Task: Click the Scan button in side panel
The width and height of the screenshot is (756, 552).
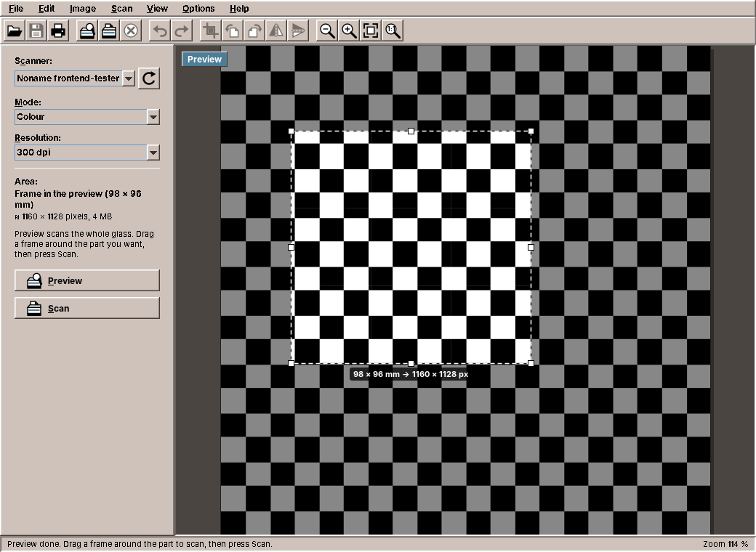Action: pos(87,308)
